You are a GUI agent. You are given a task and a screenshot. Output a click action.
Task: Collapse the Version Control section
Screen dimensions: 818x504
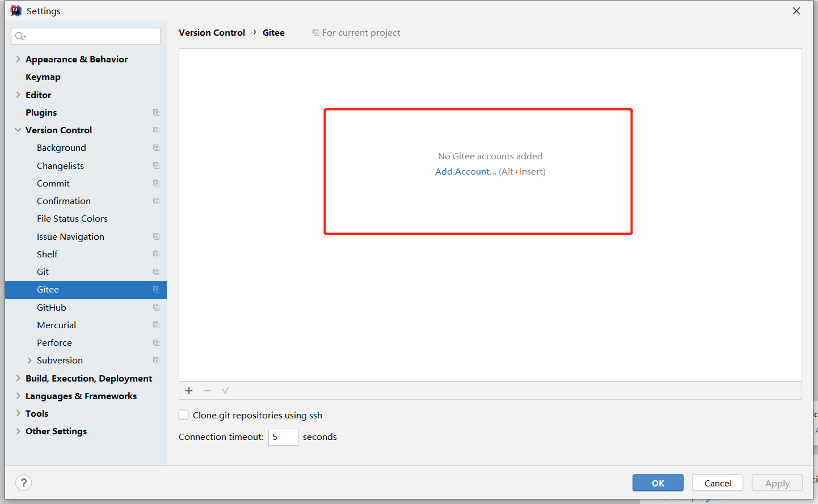(18, 130)
